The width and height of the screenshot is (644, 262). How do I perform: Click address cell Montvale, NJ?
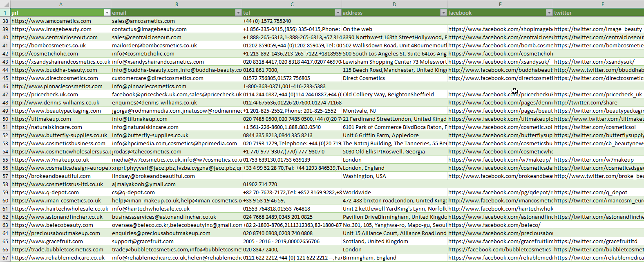click(x=394, y=111)
